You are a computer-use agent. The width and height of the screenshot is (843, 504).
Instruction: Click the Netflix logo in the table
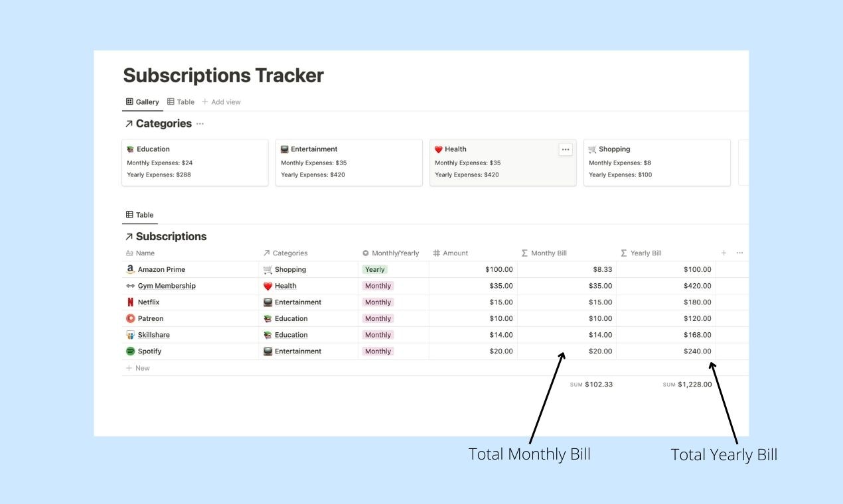click(130, 302)
